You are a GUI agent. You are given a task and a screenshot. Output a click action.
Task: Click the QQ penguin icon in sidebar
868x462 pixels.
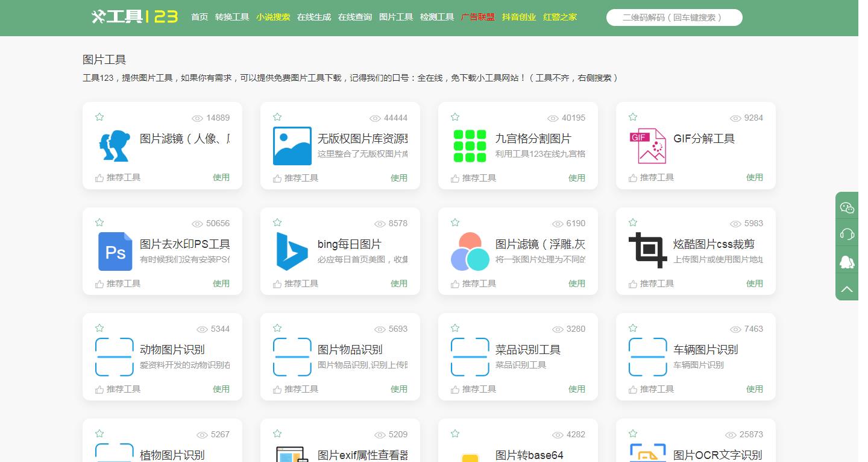[x=846, y=261]
